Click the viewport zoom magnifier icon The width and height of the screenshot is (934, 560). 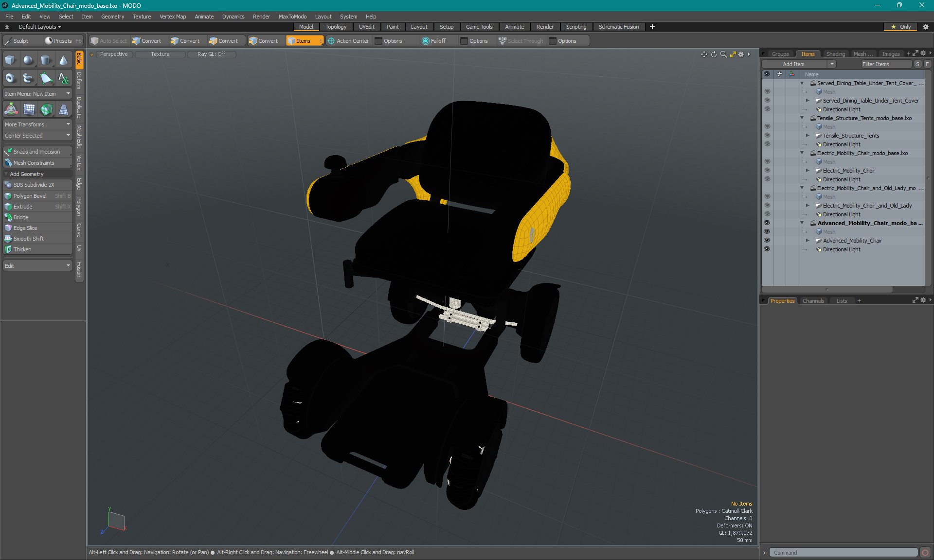723,54
